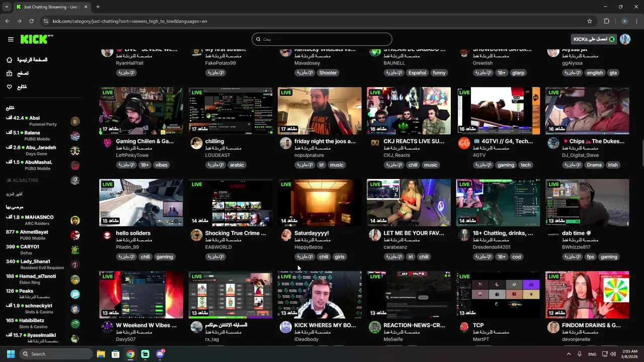This screenshot has height=362, width=644.
Task: Click 4GTV channel avatar
Action: 464,143
